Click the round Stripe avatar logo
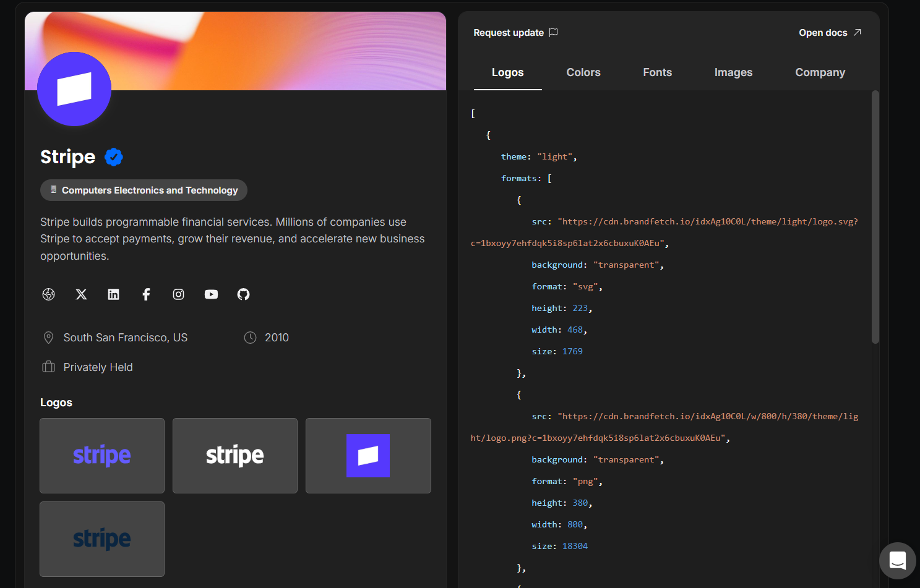 pos(74,89)
